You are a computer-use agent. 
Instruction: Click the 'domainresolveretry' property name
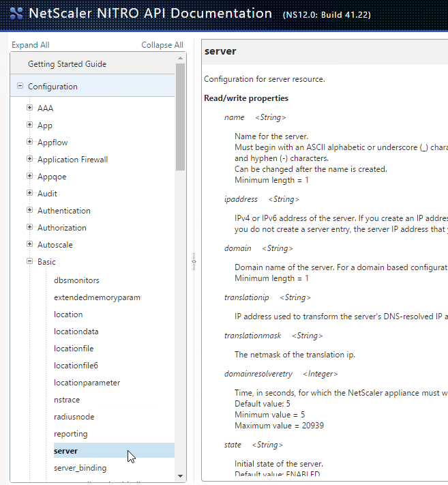[x=258, y=374]
